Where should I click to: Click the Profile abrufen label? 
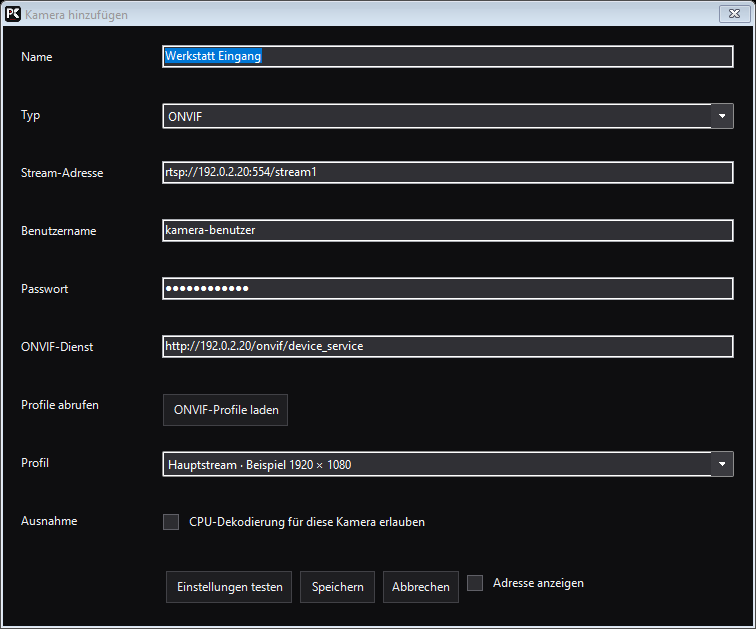pos(60,405)
